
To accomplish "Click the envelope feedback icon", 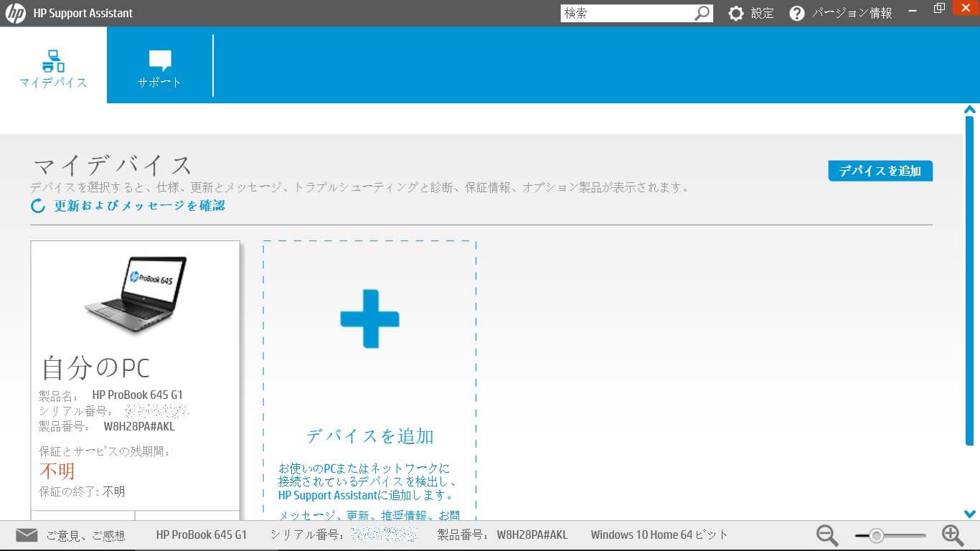I will click(x=27, y=534).
